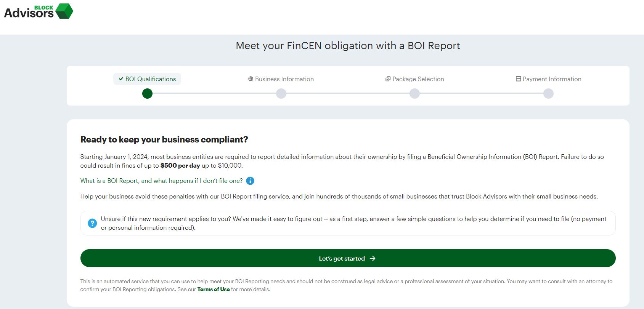Expand the 'What is a BOI Report' link
The height and width of the screenshot is (309, 644).
coord(161,181)
